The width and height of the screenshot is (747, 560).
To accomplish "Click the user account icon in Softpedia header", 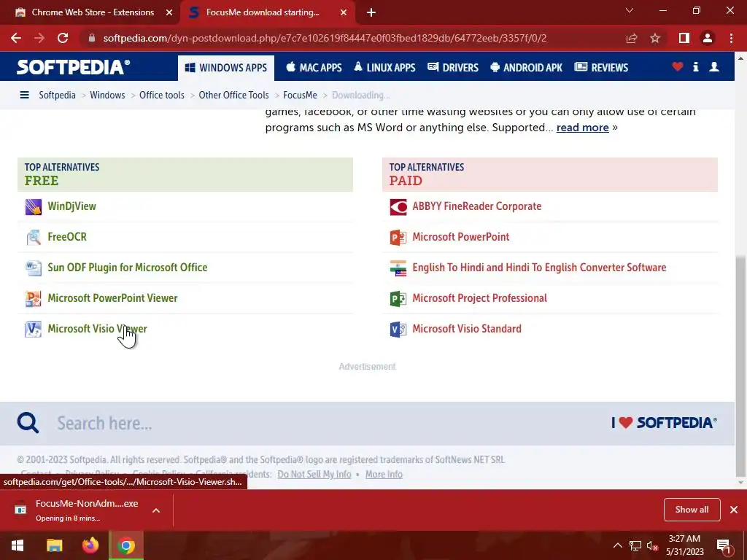I will [x=714, y=67].
